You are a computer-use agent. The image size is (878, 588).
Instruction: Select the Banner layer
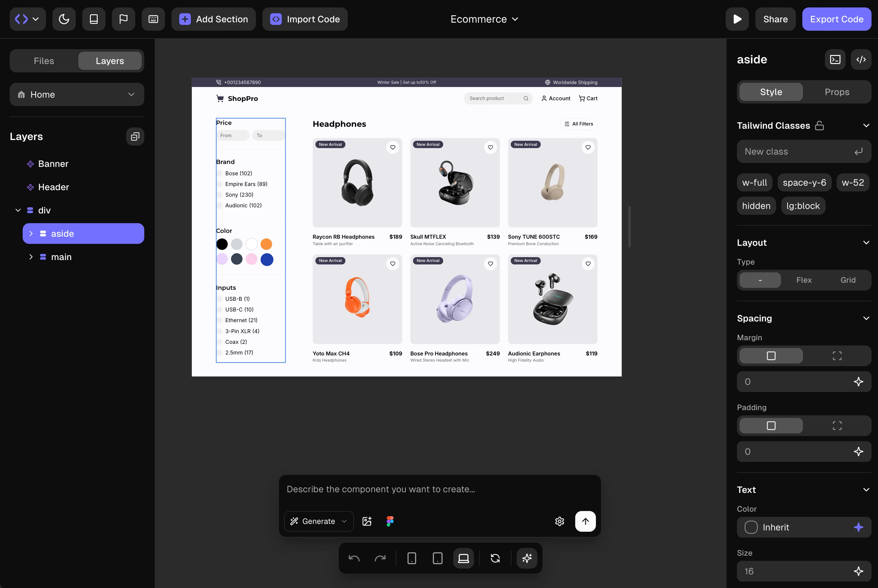coord(53,164)
